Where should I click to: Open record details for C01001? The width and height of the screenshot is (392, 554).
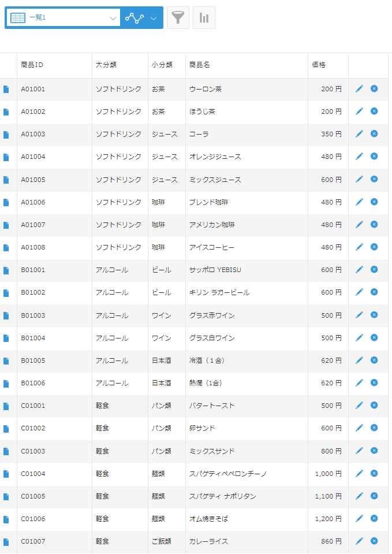6,406
